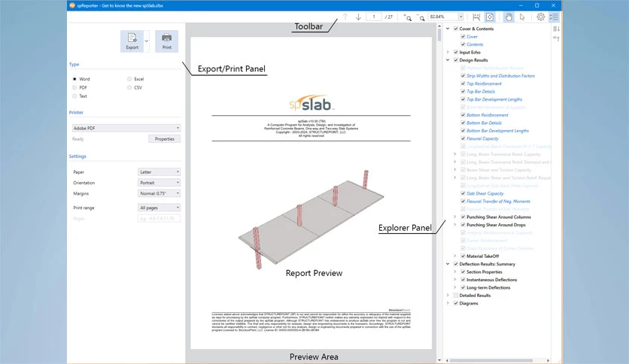Viewport: 629px width, 364px height.
Task: Select the Text export type
Action: (74, 96)
